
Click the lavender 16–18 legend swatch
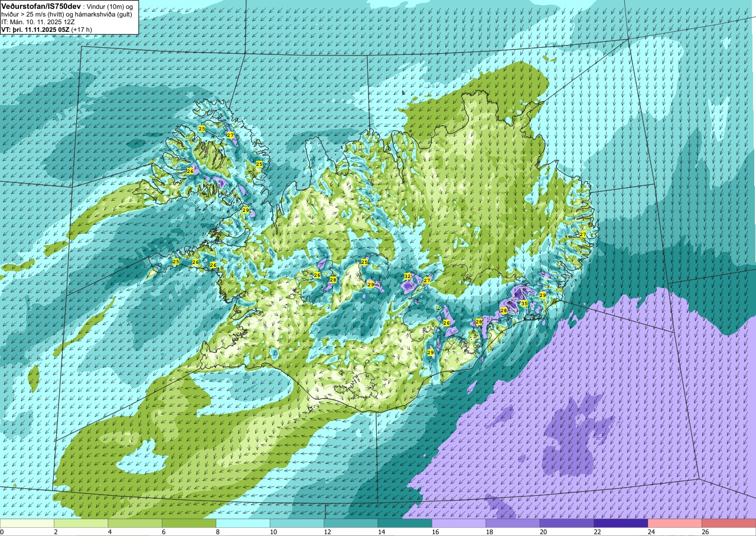459,523
